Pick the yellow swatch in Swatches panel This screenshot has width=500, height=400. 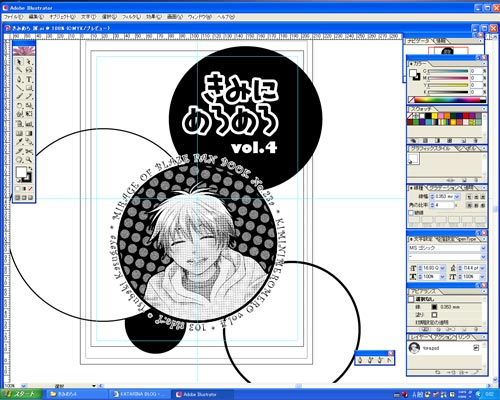pos(434,116)
